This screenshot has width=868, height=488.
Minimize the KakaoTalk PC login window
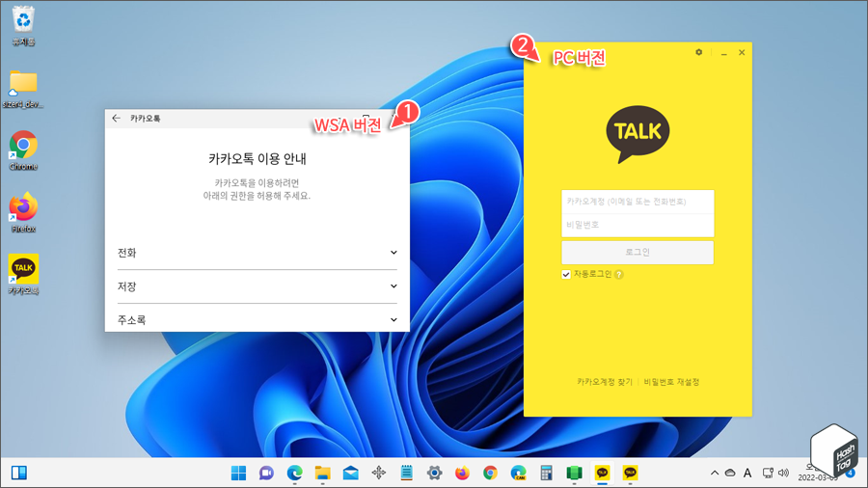click(x=723, y=53)
